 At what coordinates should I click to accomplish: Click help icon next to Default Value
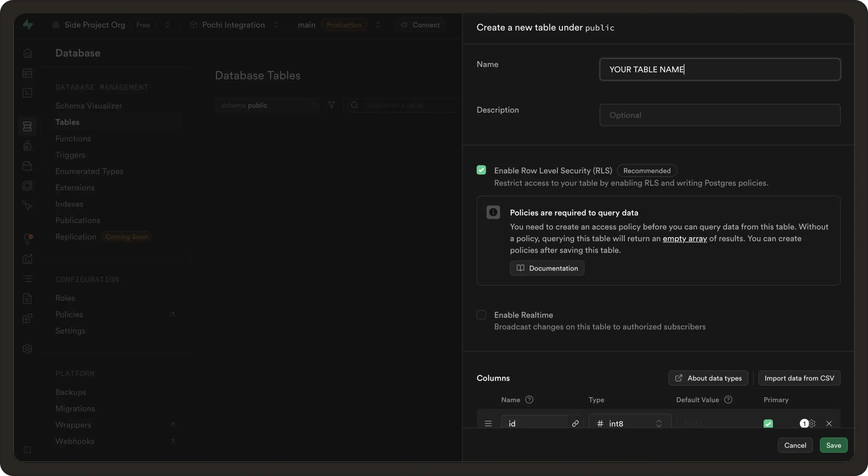click(728, 400)
